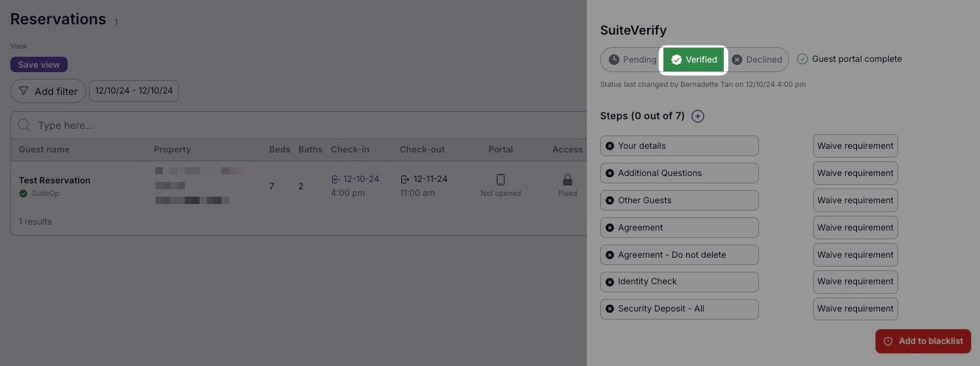Screen dimensions: 980x366
Task: Select the Verified status
Action: click(x=694, y=60)
